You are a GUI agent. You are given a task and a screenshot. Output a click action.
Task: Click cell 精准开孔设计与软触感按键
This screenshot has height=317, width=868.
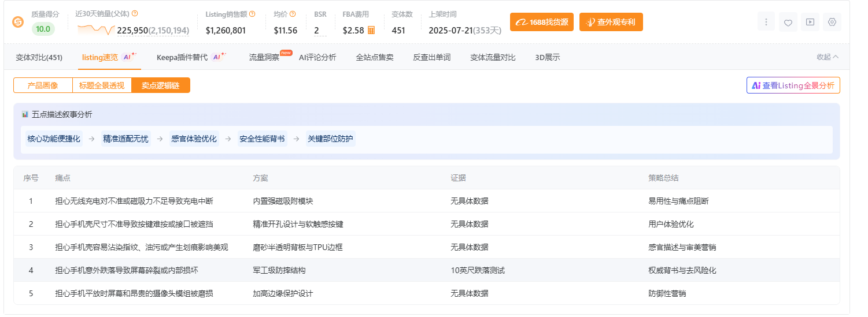(298, 224)
